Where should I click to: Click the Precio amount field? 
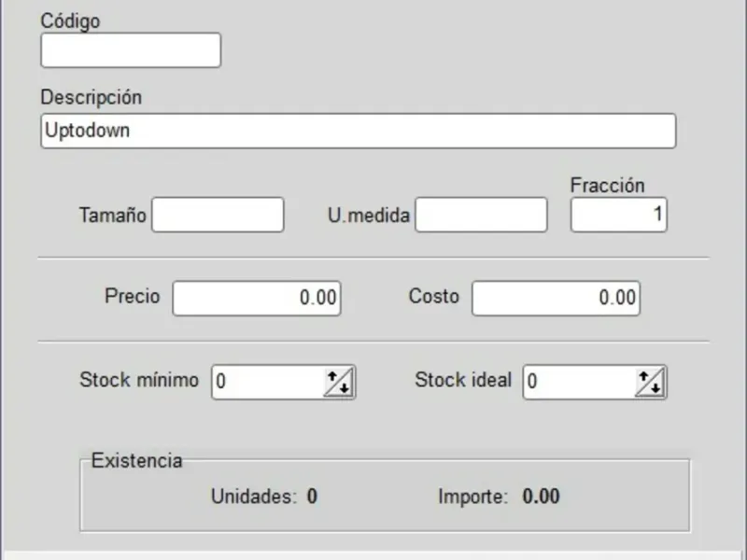coord(257,299)
